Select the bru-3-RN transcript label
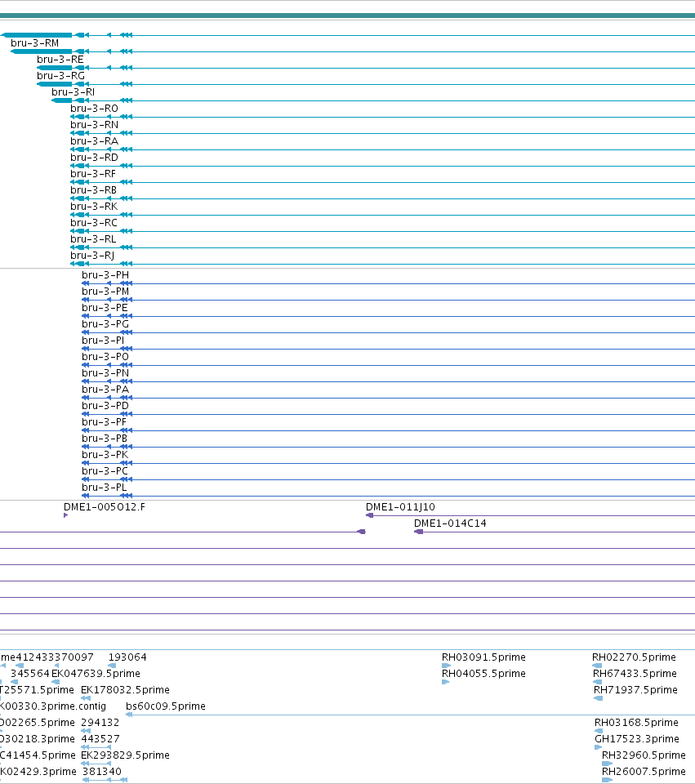Viewport: 695px width, 784px height. click(94, 125)
